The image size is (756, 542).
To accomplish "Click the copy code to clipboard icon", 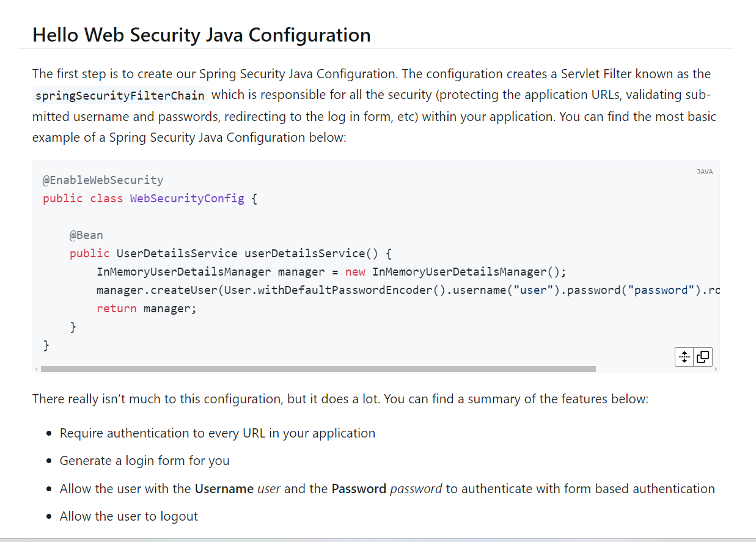I will (703, 357).
